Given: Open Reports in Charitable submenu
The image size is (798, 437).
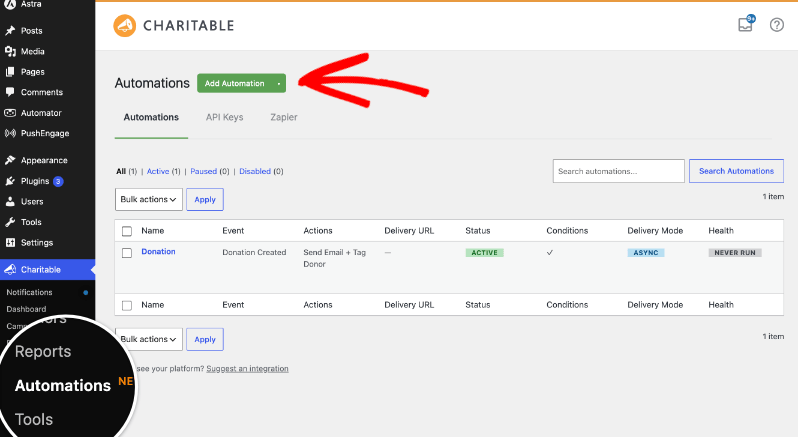Looking at the screenshot, I should pos(43,352).
